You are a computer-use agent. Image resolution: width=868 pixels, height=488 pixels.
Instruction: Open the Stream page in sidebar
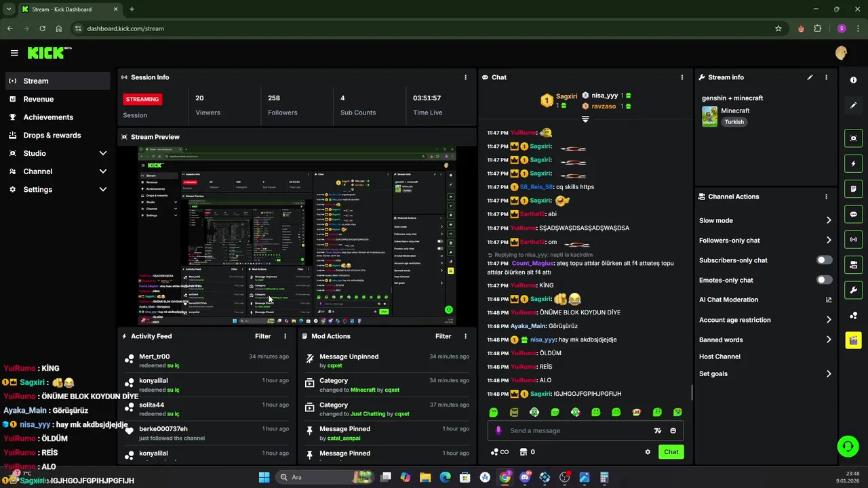58,81
